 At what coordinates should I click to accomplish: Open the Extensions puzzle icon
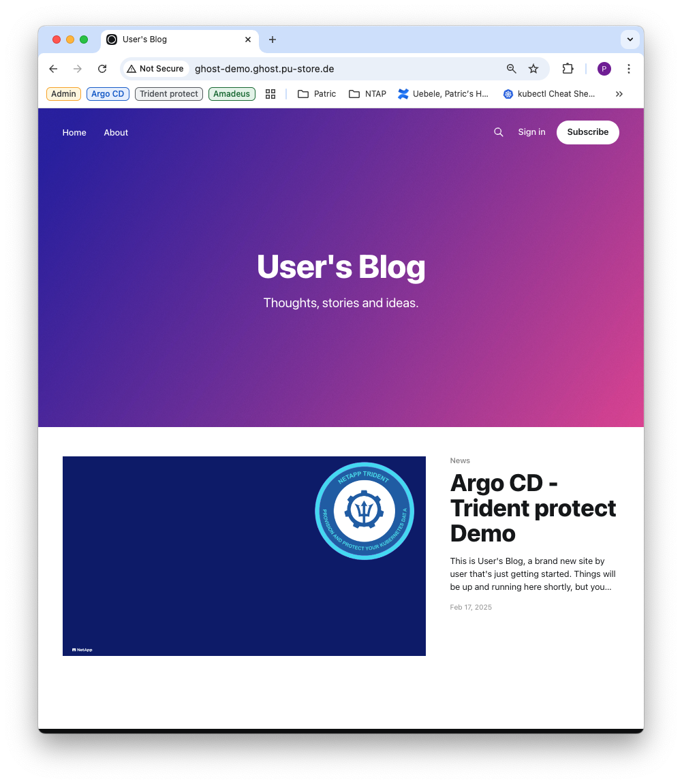pyautogui.click(x=568, y=69)
